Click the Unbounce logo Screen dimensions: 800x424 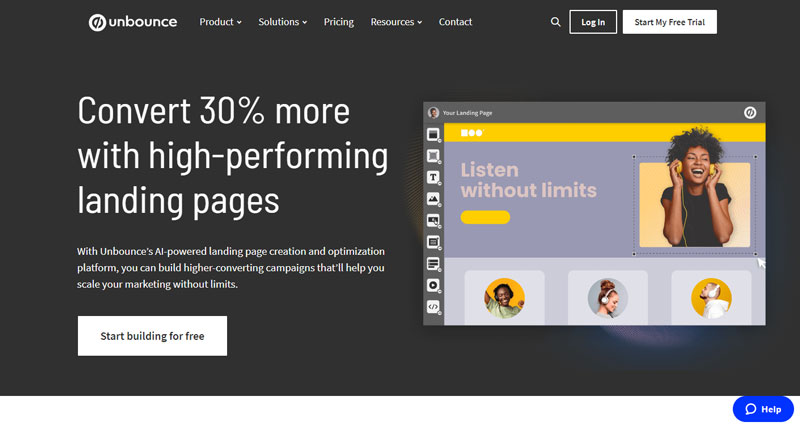tap(133, 22)
